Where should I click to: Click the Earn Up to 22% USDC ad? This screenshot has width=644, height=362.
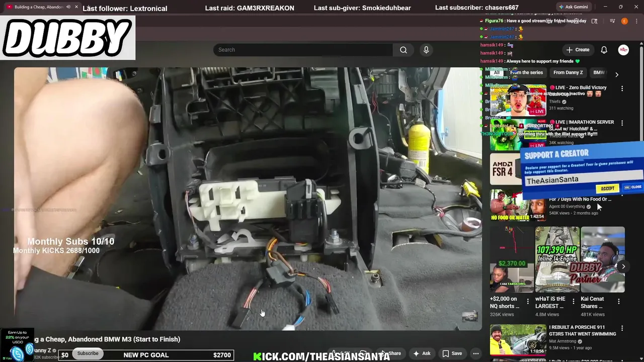coord(17,345)
